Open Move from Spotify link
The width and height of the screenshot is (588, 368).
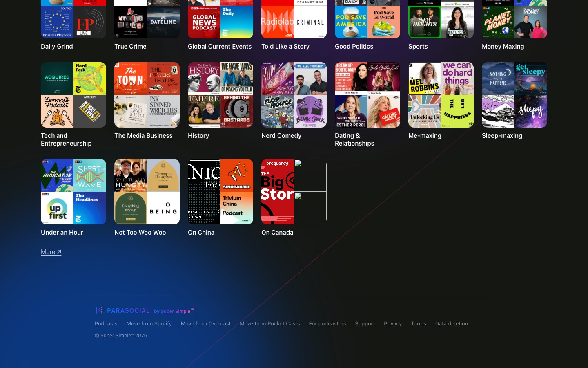pyautogui.click(x=149, y=323)
